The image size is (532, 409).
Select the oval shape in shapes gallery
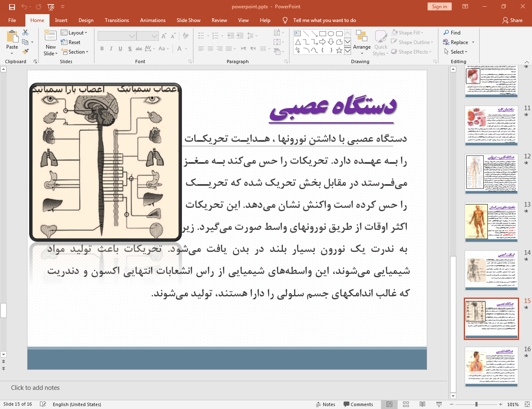coord(331,34)
